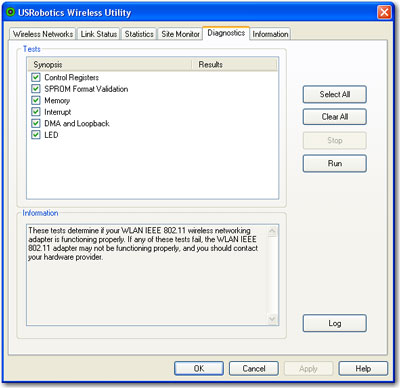Click the Cancel button
Image resolution: width=400 pixels, height=388 pixels.
254,368
